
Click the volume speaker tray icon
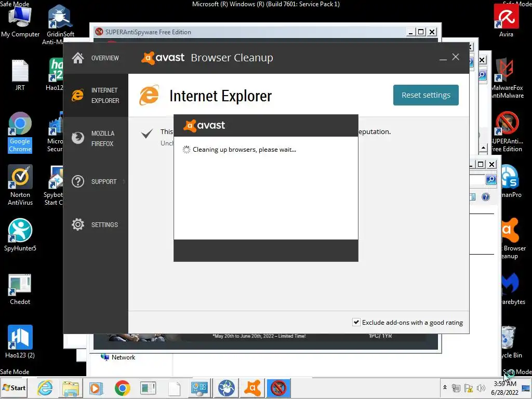pyautogui.click(x=481, y=388)
